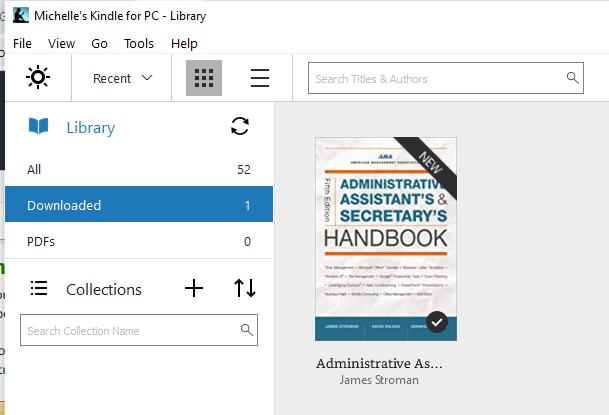Focus the Search Collection Name field

pyautogui.click(x=130, y=330)
